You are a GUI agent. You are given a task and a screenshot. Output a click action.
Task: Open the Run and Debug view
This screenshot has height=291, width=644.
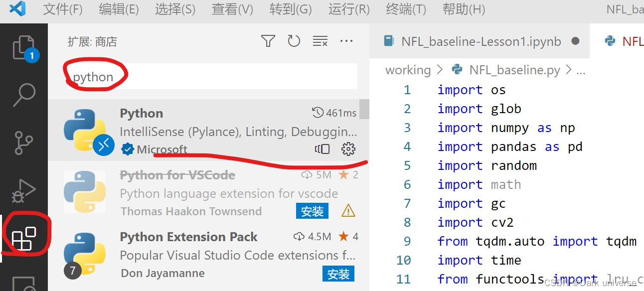[24, 191]
